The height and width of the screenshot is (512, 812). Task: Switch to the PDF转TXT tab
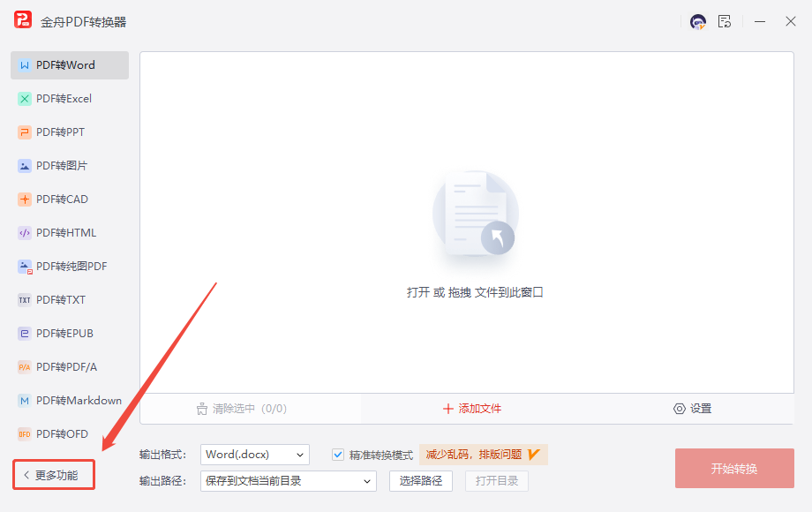(x=61, y=300)
